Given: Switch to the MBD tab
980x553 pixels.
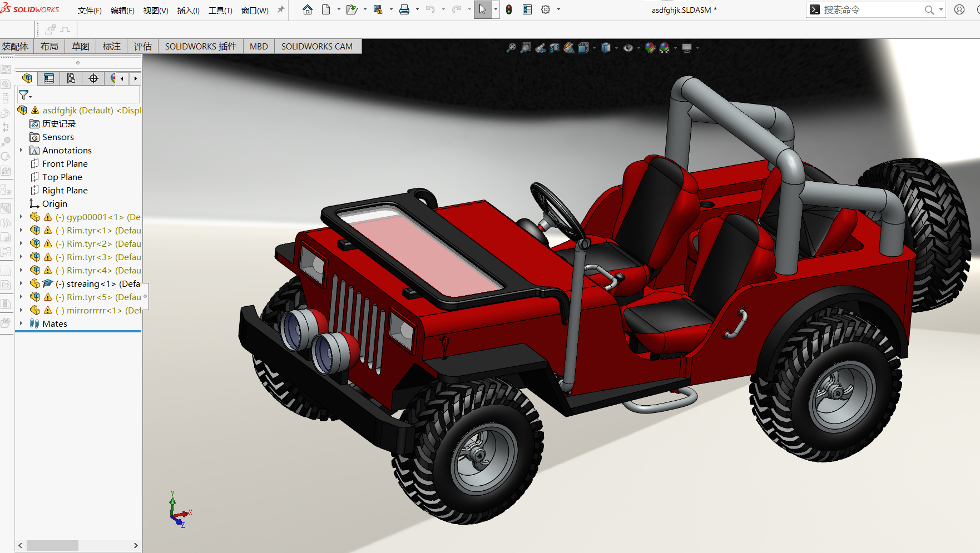Looking at the screenshot, I should [259, 47].
